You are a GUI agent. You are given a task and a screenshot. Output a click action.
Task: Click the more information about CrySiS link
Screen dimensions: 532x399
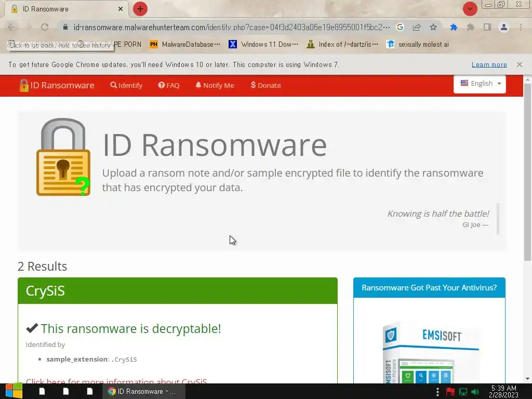coord(116,381)
